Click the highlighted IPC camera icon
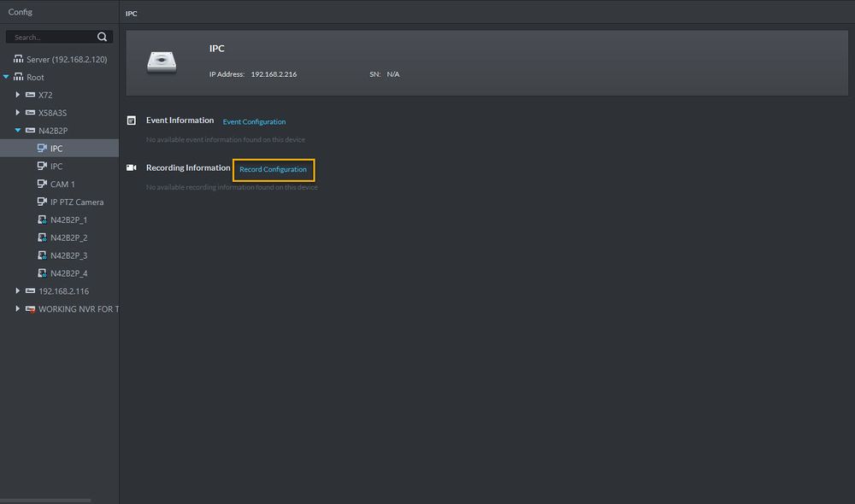This screenshot has height=504, width=855. click(x=42, y=148)
